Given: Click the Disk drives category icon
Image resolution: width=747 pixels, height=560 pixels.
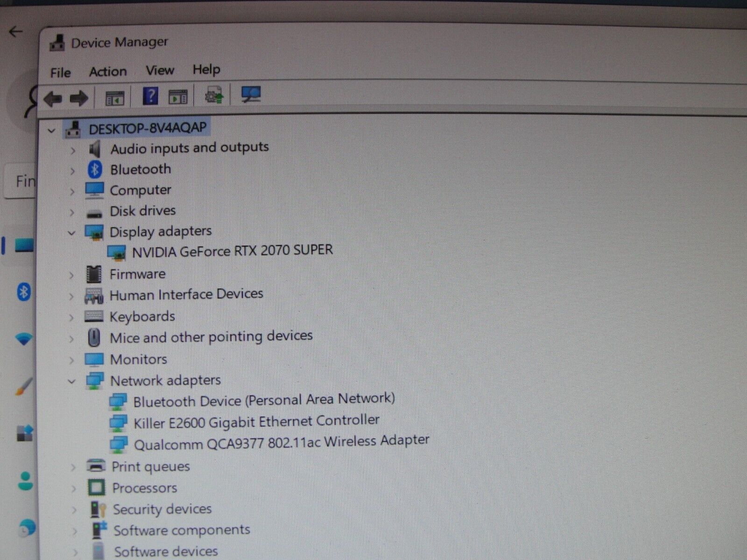Looking at the screenshot, I should [x=94, y=213].
